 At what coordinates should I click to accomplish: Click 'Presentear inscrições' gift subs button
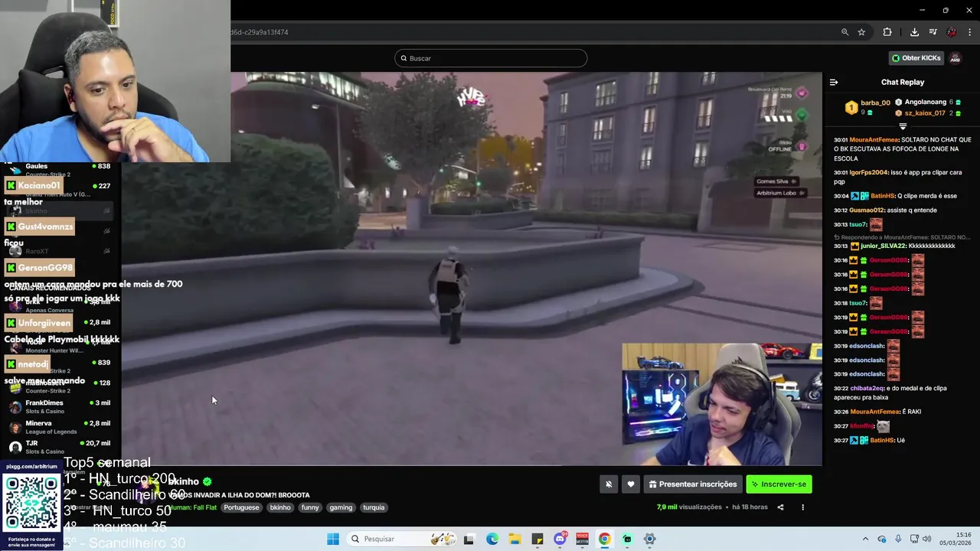pyautogui.click(x=693, y=484)
